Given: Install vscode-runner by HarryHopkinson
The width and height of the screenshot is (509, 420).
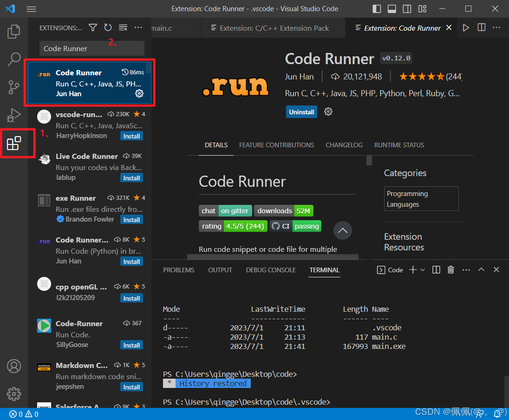Looking at the screenshot, I should tap(131, 136).
